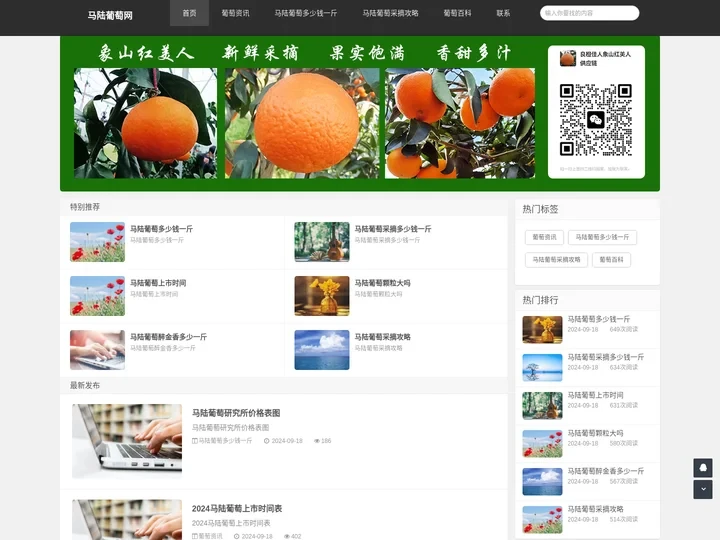Click poppy thumbnail beside recommended 马陆葡萄多少钱一斤

click(97, 242)
